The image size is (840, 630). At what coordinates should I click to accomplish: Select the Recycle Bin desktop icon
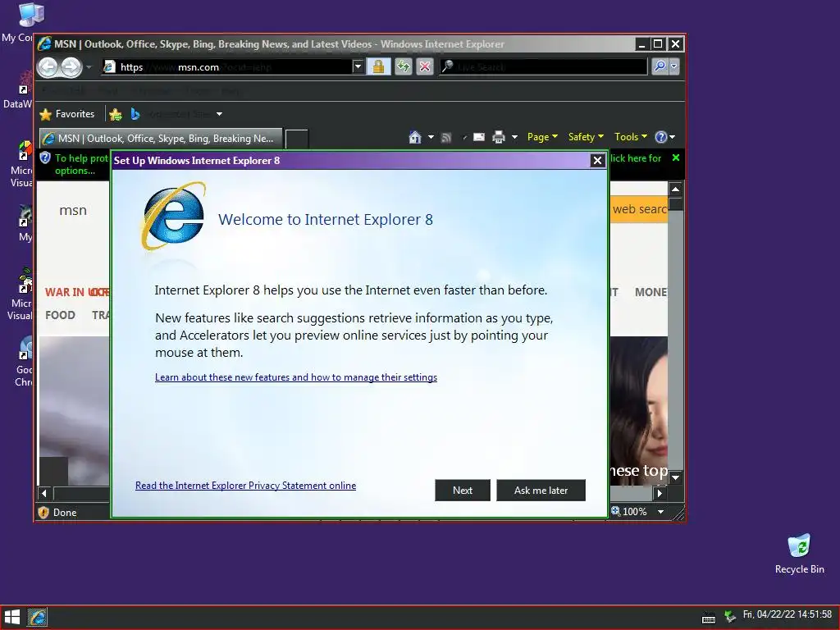pos(799,555)
